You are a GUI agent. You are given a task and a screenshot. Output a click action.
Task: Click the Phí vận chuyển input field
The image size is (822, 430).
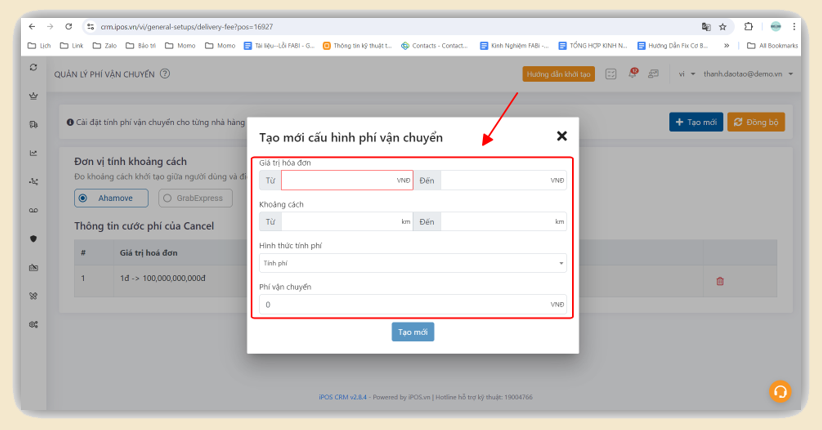(x=400, y=304)
